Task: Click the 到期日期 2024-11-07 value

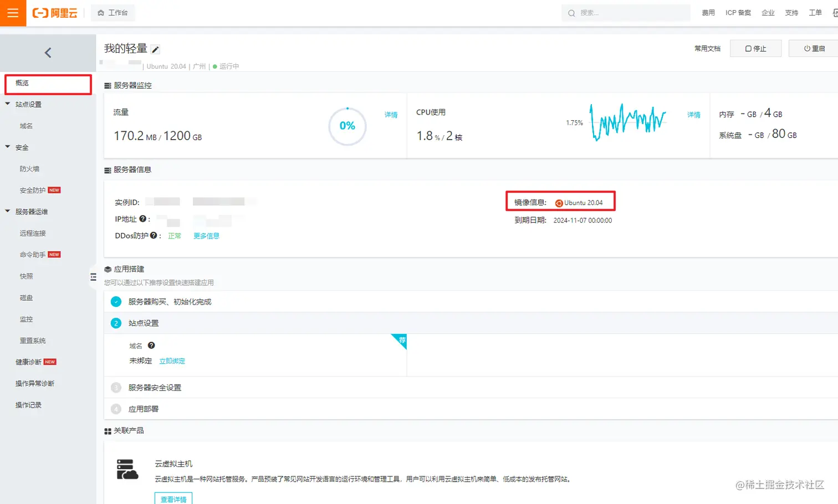Action: [x=582, y=220]
